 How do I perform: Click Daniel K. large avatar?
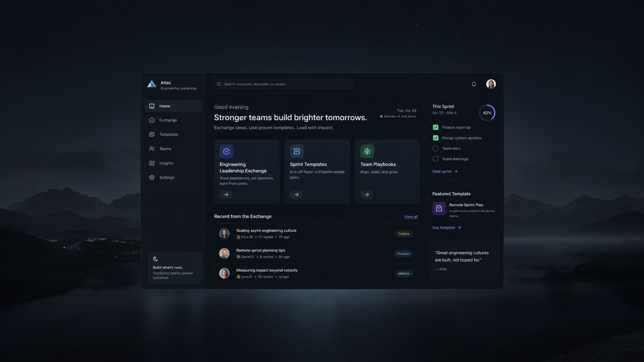(224, 253)
